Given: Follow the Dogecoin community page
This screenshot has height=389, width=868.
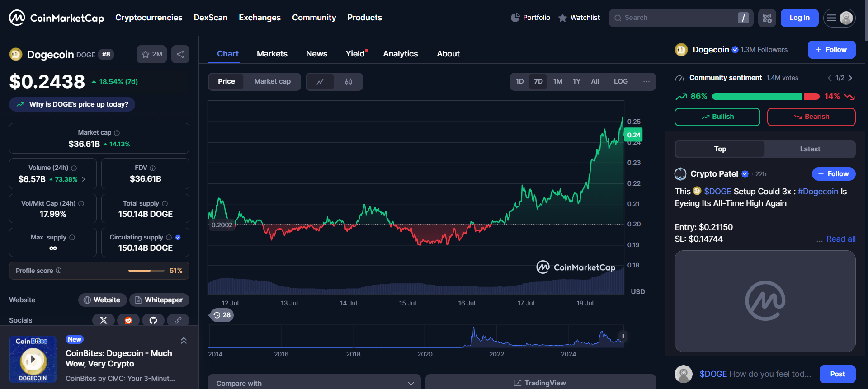Looking at the screenshot, I should click(831, 50).
